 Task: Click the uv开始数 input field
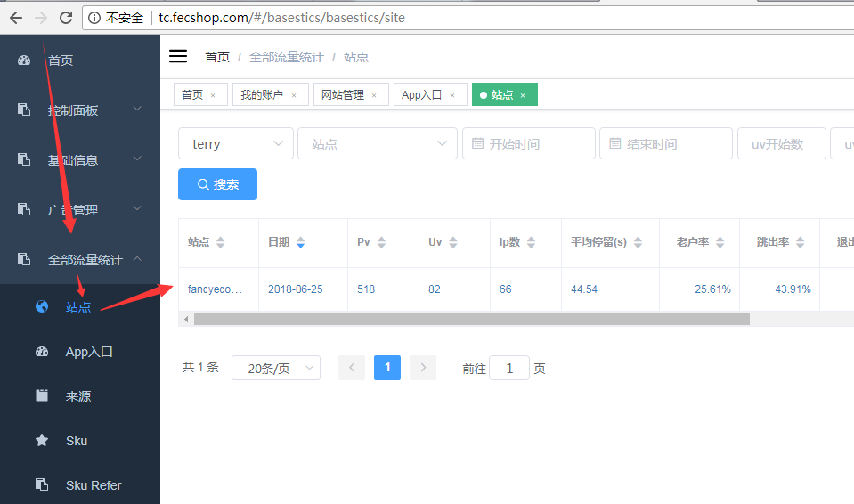tap(782, 143)
